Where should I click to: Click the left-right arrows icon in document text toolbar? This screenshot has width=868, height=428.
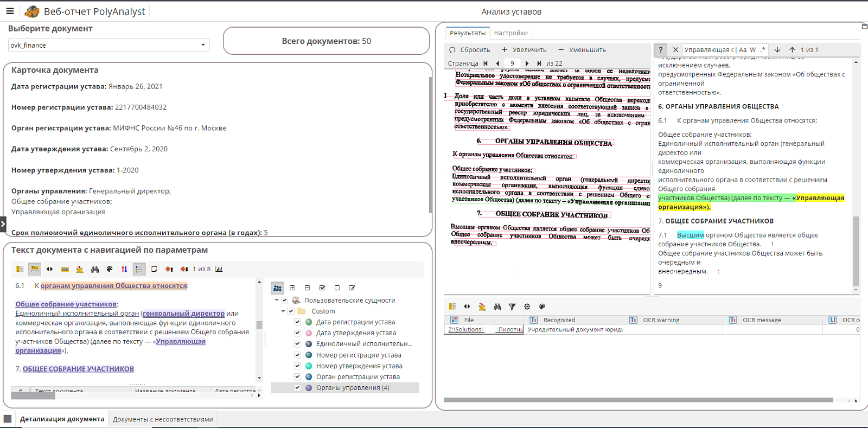coord(50,269)
